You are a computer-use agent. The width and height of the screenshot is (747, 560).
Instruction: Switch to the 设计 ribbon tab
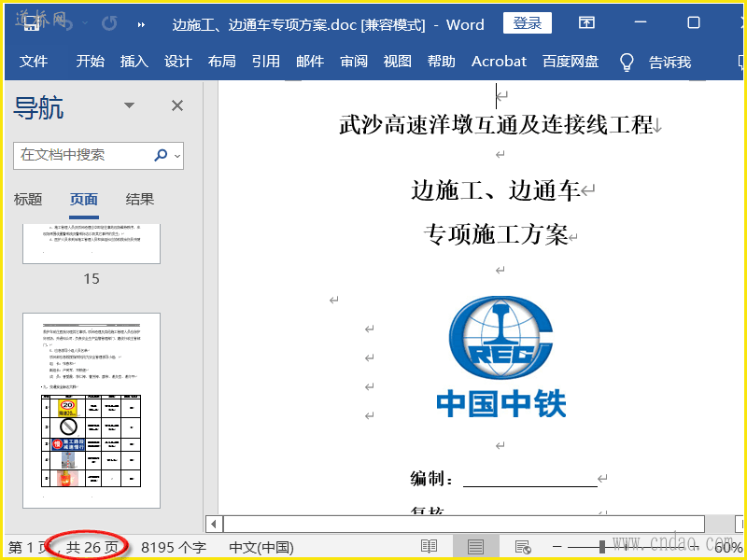coord(177,62)
